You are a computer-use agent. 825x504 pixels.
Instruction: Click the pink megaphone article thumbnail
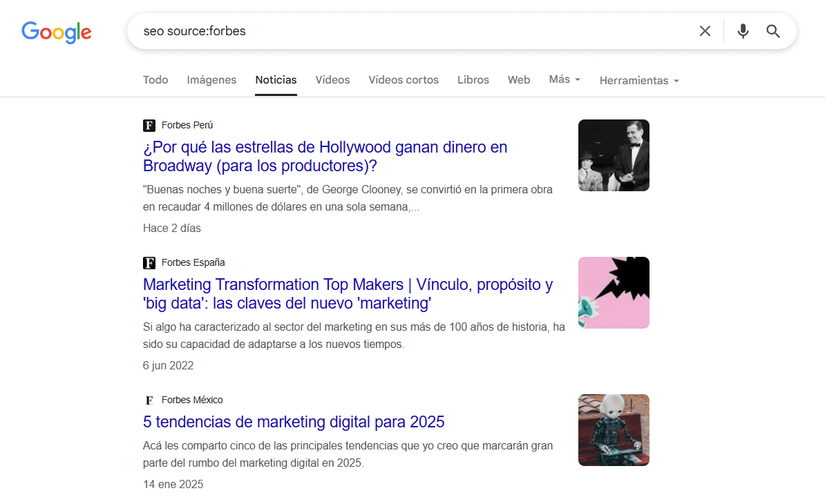tap(614, 293)
